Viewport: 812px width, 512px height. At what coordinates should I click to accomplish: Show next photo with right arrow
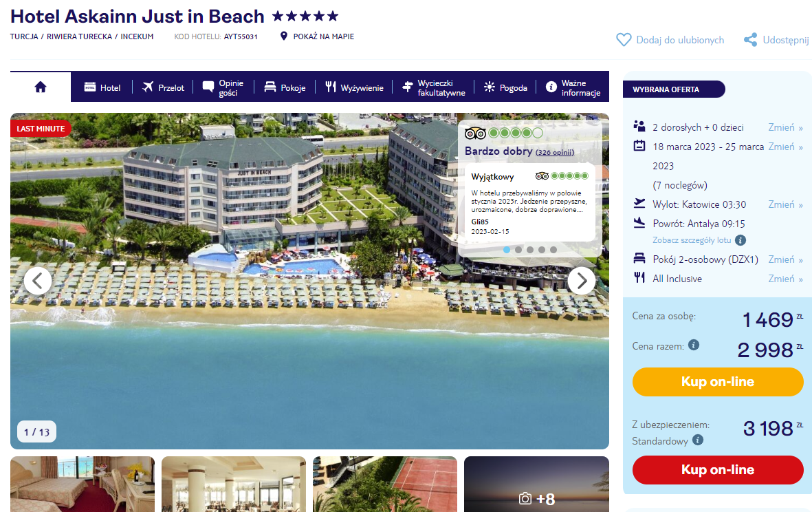582,281
